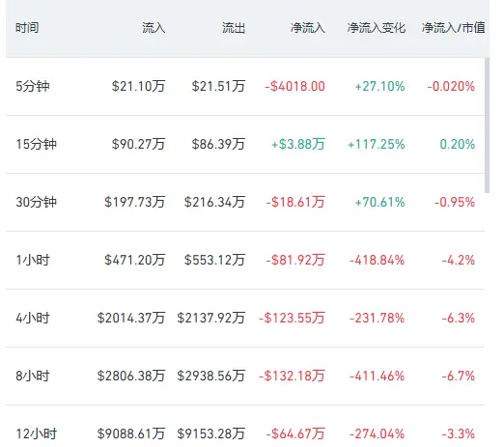Click the 净流入变化 column header
504x447 pixels.
pyautogui.click(x=377, y=28)
